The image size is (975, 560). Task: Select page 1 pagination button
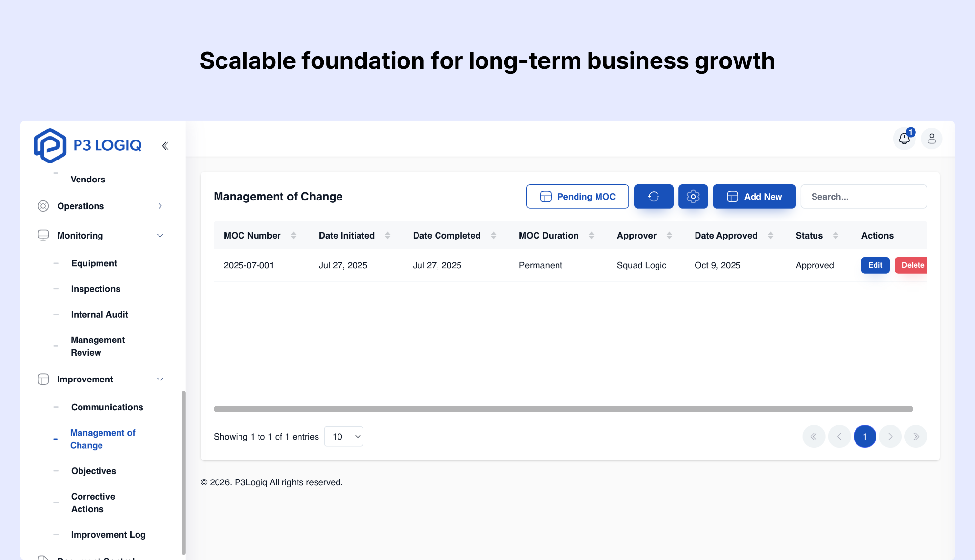[x=865, y=437]
